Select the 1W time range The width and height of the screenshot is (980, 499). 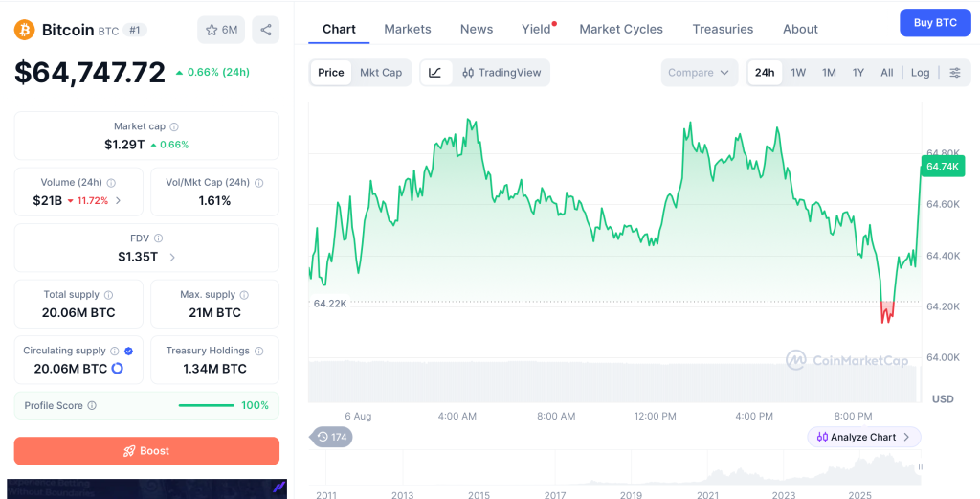pos(798,73)
